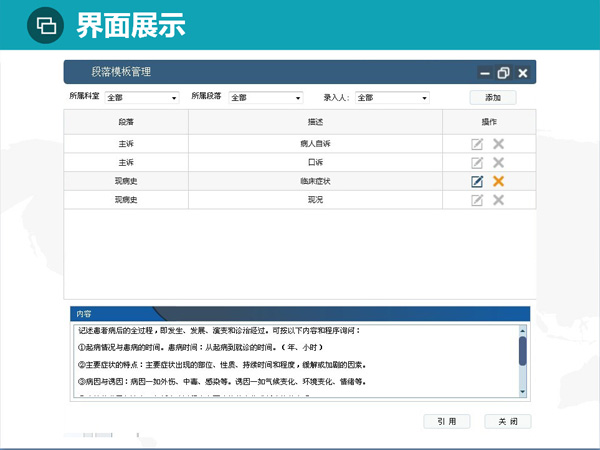Edit the 病人自诉 template row
The image size is (600, 450).
click(477, 144)
